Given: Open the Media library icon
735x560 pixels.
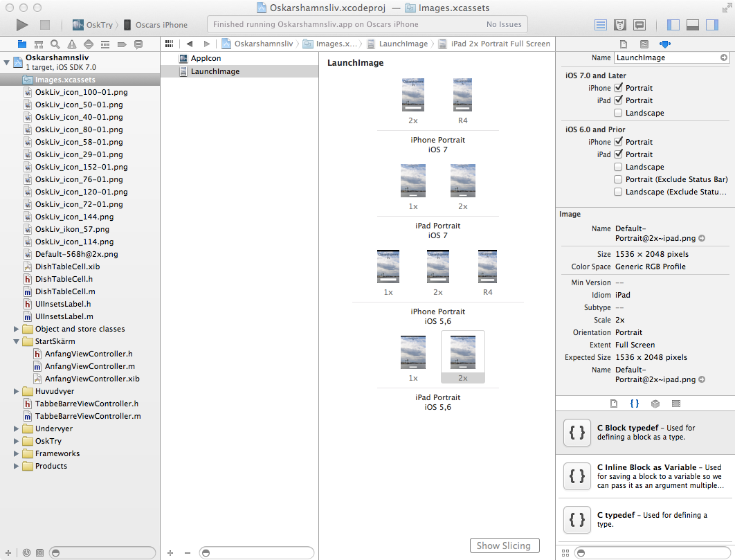Looking at the screenshot, I should coord(676,404).
